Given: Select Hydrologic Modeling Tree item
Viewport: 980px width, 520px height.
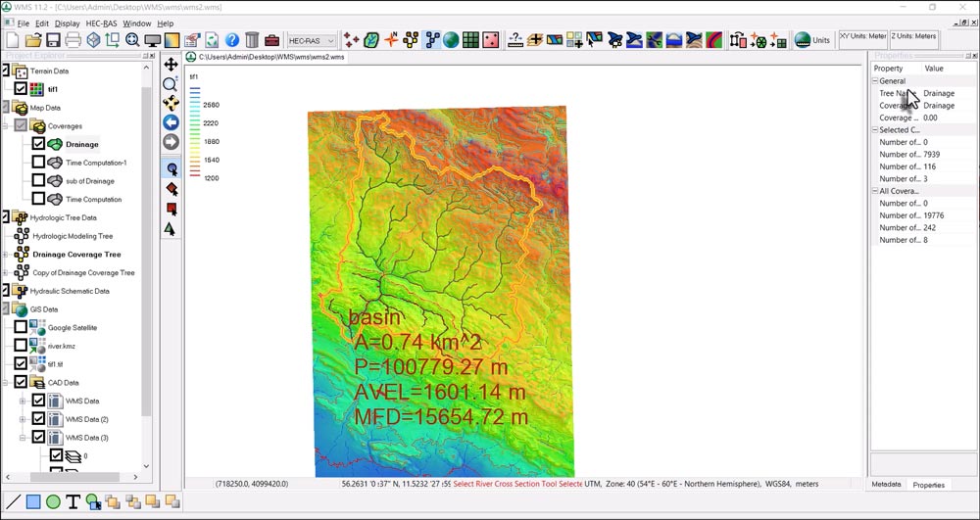Looking at the screenshot, I should click(x=73, y=236).
